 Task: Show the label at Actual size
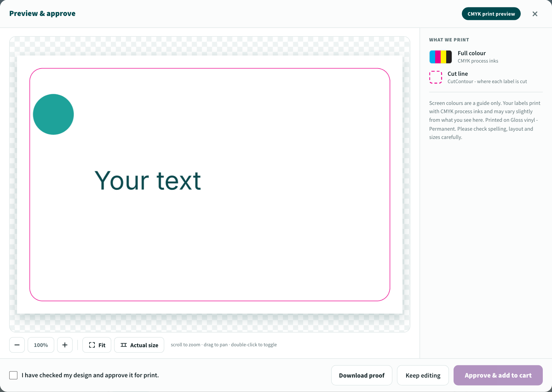click(139, 345)
